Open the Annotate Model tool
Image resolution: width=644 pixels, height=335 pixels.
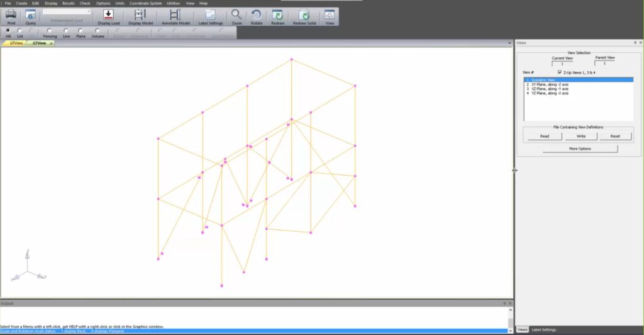[x=175, y=16]
